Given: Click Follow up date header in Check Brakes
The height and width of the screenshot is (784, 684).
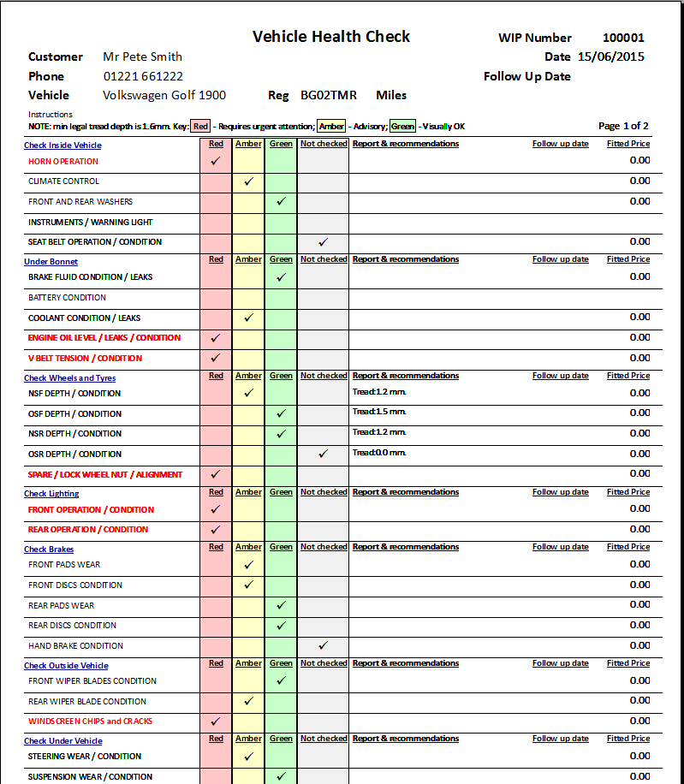Looking at the screenshot, I should point(561,547).
